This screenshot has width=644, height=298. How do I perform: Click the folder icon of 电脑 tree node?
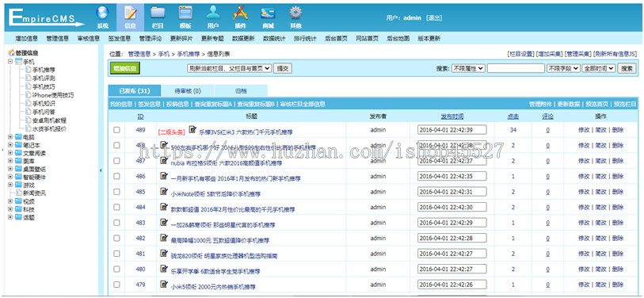pos(18,137)
